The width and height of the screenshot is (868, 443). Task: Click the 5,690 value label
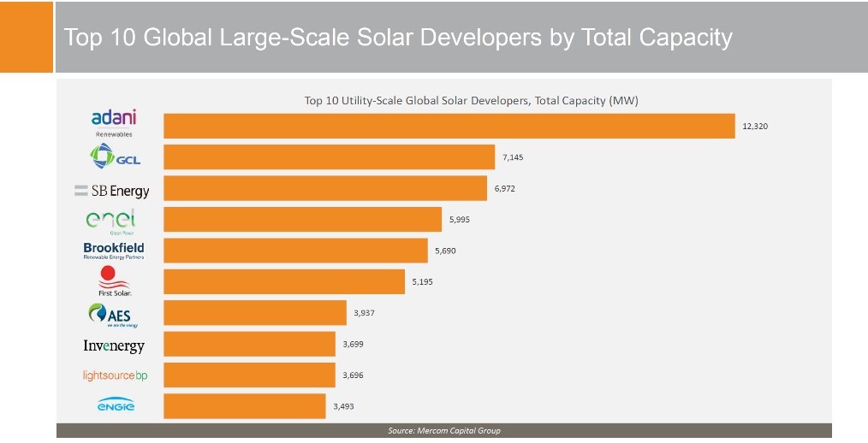tap(445, 251)
